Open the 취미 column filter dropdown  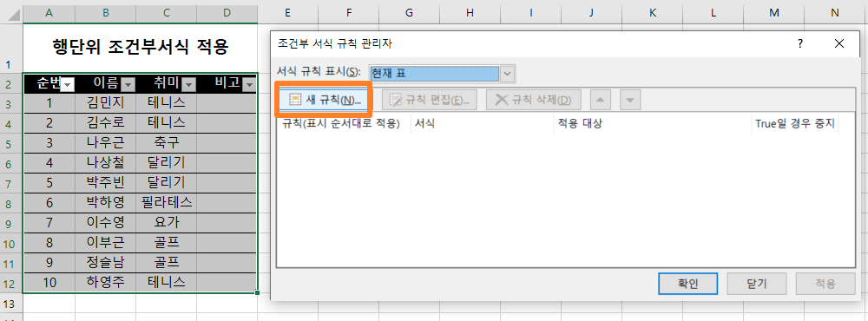(188, 85)
